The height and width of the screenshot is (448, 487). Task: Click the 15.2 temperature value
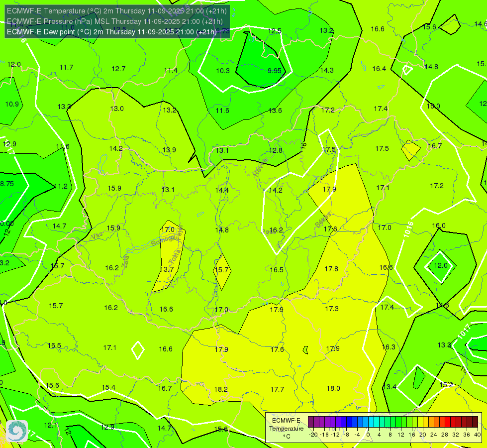[446, 385]
